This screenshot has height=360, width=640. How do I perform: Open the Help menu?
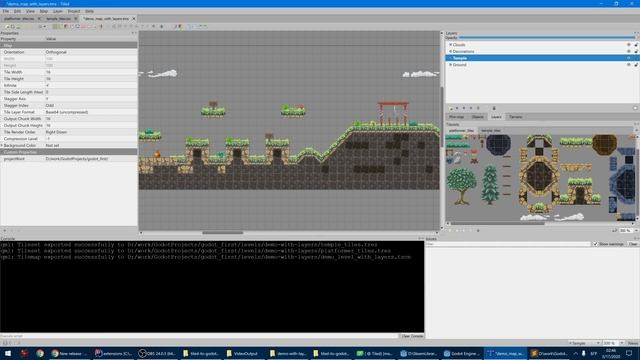click(89, 11)
